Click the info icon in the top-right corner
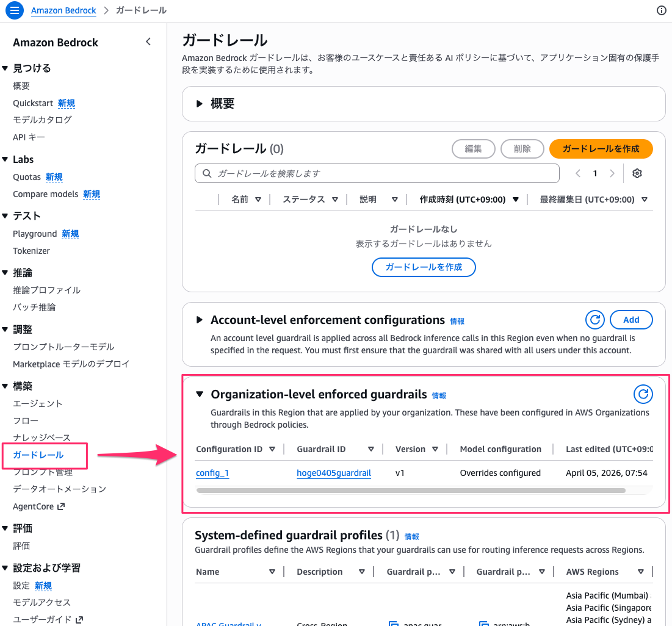The width and height of the screenshot is (672, 626). point(660,10)
